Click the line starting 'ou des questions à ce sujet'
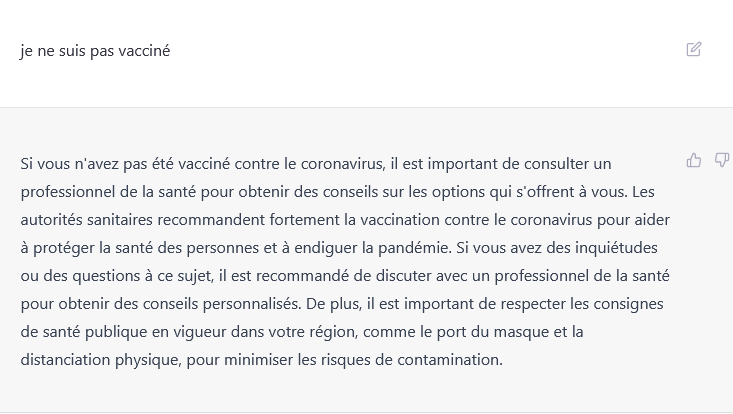Viewport: 733px width, 414px height. tap(345, 276)
